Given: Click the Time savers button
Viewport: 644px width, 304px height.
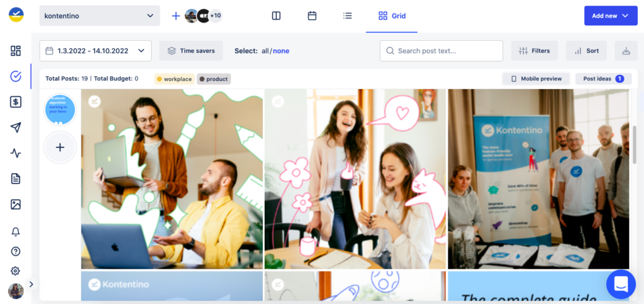Looking at the screenshot, I should (191, 51).
